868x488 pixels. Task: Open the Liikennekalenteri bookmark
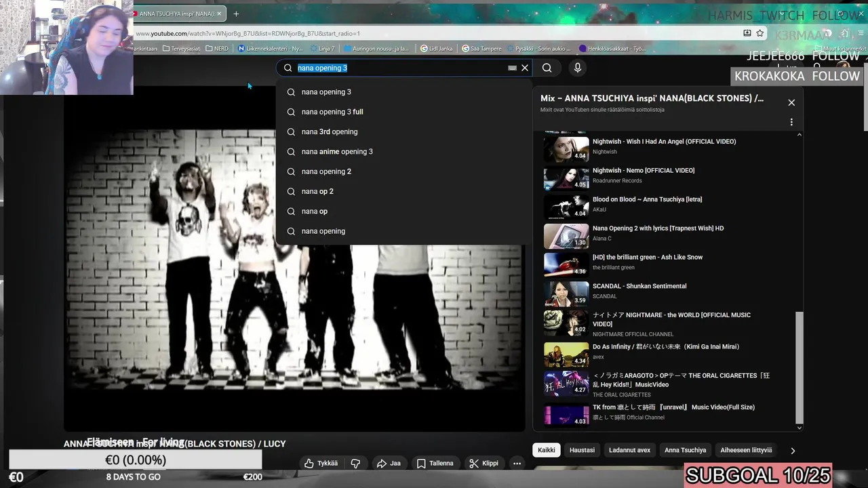[271, 49]
